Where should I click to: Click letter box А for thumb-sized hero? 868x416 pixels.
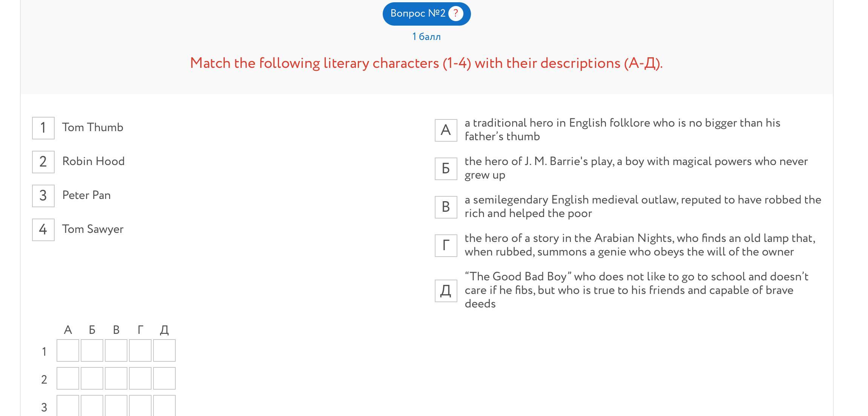click(446, 130)
